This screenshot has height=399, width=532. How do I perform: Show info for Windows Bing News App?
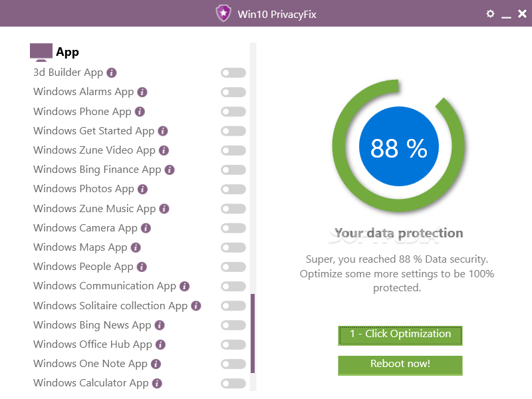[160, 325]
